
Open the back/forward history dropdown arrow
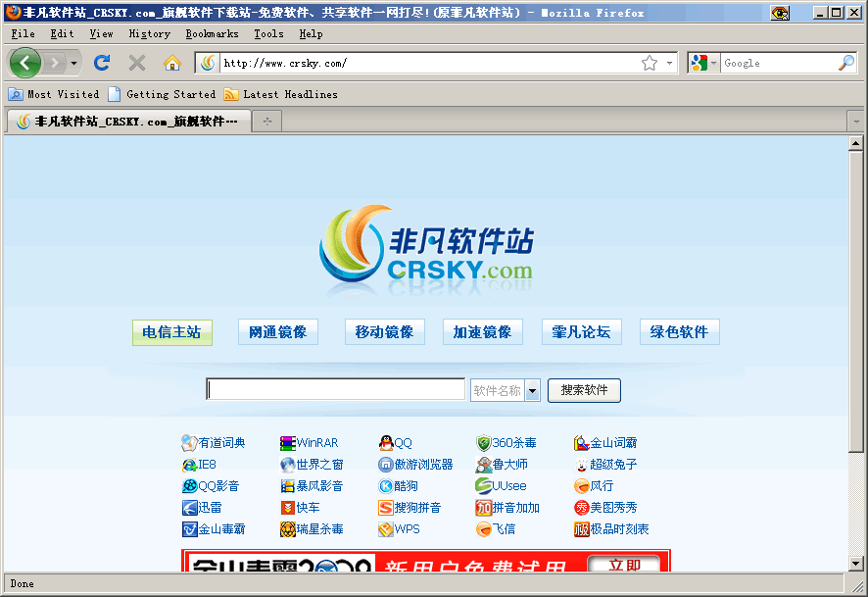click(x=73, y=63)
